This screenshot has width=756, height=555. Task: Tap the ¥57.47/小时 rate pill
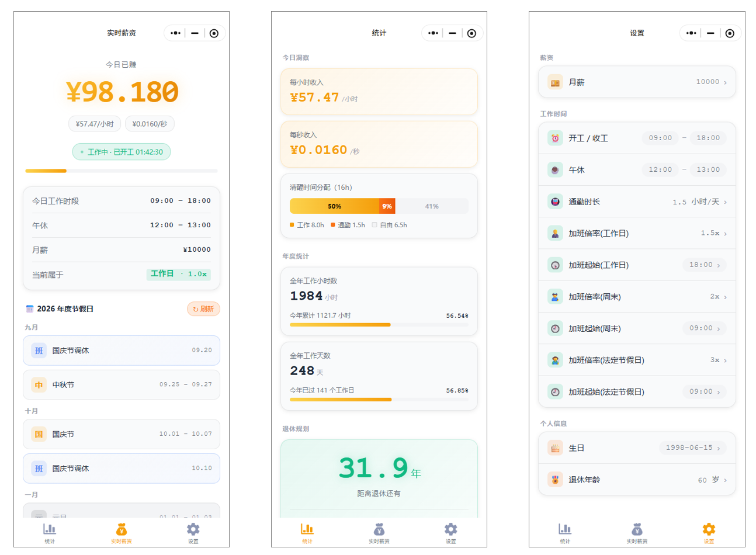tap(95, 124)
